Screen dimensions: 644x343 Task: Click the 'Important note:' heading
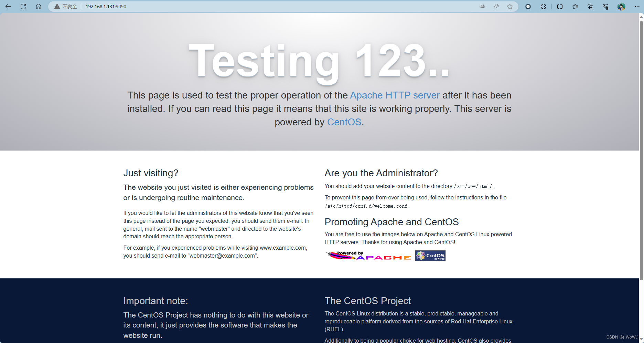click(155, 301)
